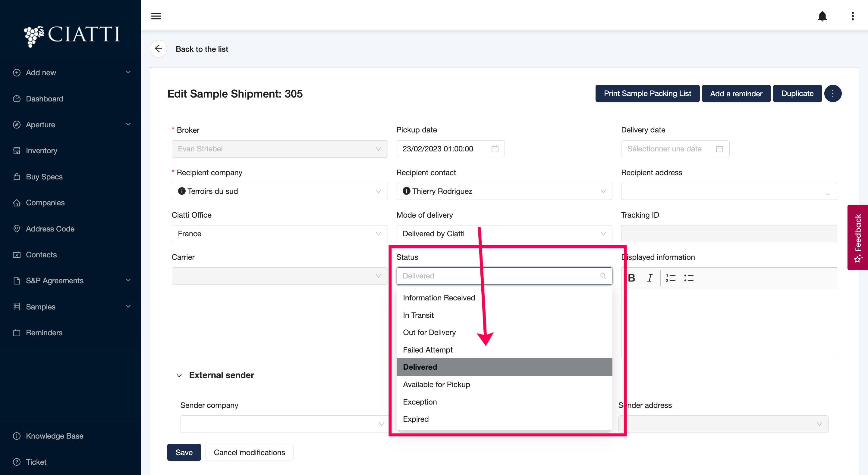The width and height of the screenshot is (868, 475).
Task: Open the Feedback side tab
Action: pos(857,237)
